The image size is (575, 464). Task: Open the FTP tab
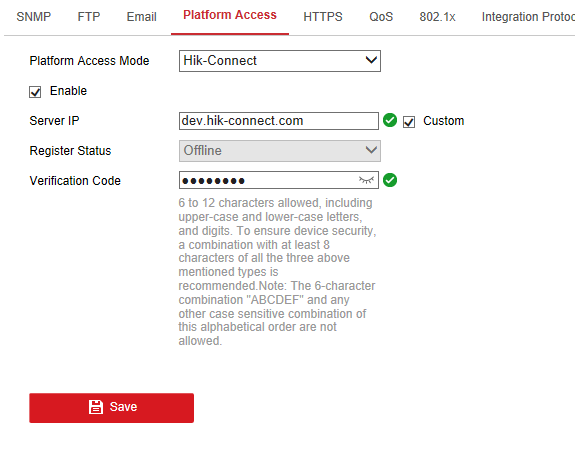89,17
